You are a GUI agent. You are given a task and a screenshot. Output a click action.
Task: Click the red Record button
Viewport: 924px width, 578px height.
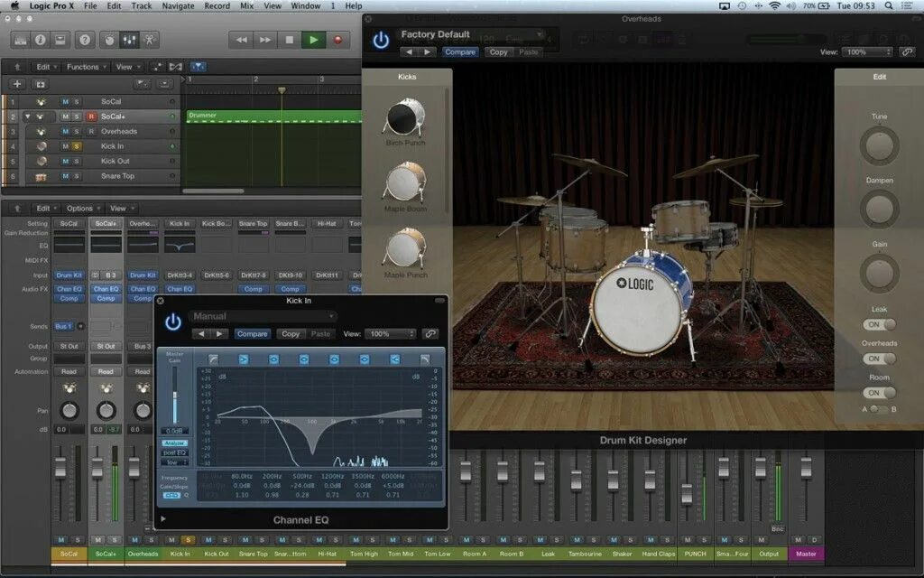(337, 40)
